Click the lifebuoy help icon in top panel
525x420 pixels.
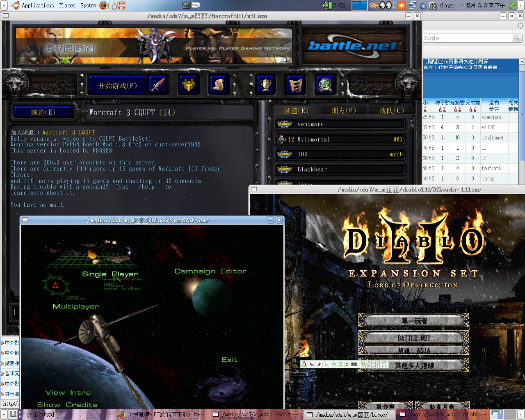121,5
